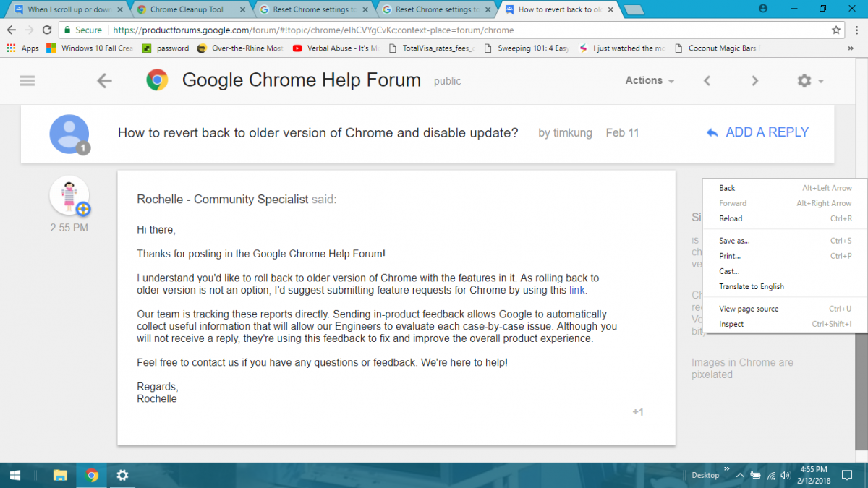Click the '2:55 PM' post timestamp
Viewport: 868px width, 488px height.
click(69, 228)
